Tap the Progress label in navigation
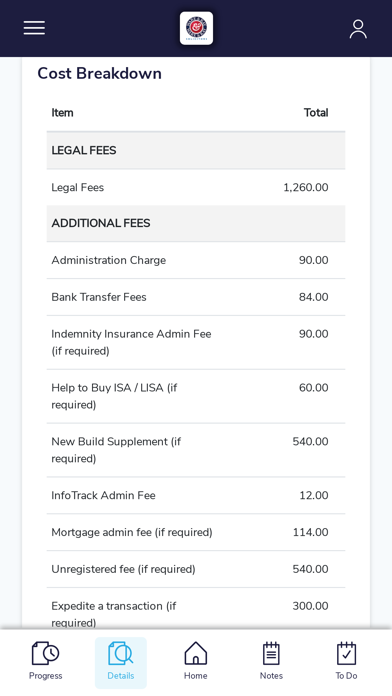This screenshot has height=696, width=392. (x=45, y=676)
